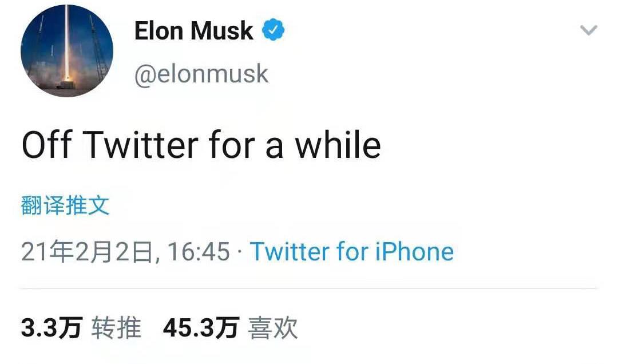
Task: Open the rocket launch profile picture
Action: pos(67,50)
